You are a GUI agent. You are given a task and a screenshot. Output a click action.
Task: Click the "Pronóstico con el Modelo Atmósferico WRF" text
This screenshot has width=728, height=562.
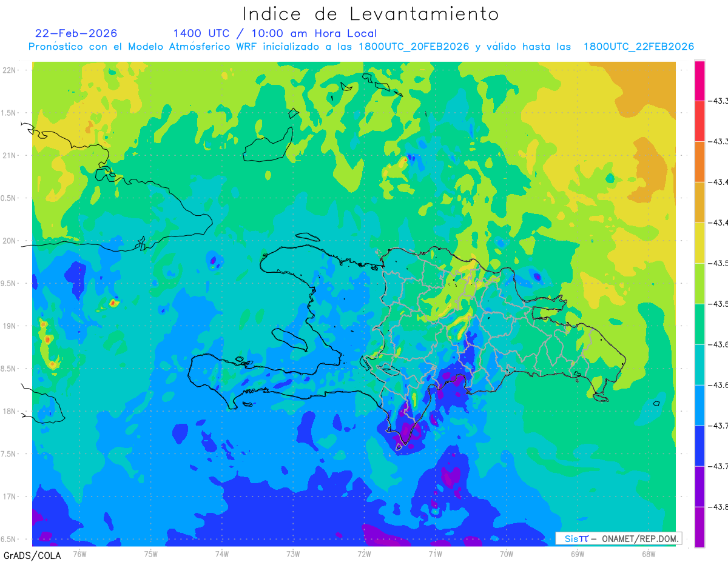tap(141, 47)
